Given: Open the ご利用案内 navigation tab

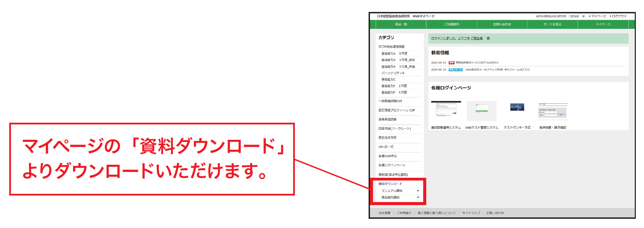Looking at the screenshot, I should (x=452, y=24).
